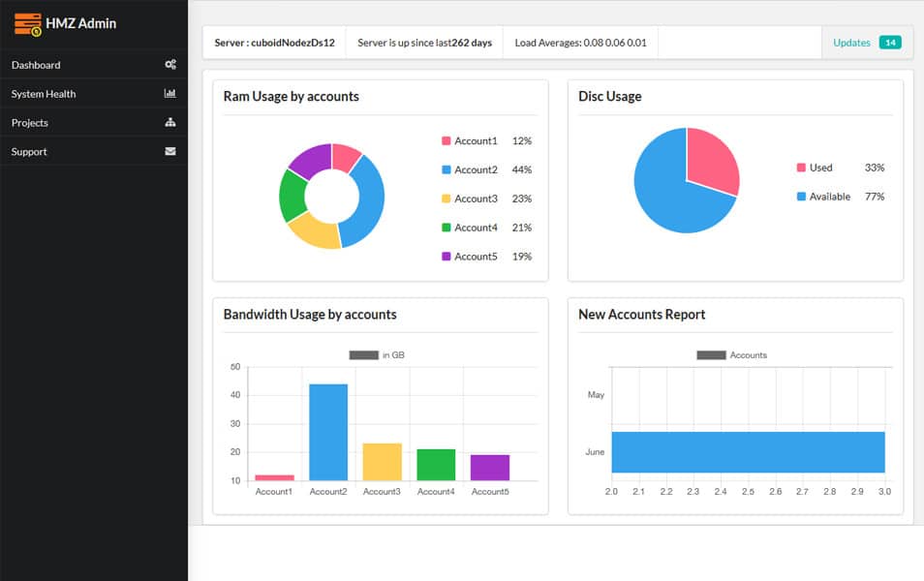Open the Support envelope icon
The width and height of the screenshot is (924, 581).
(x=171, y=151)
